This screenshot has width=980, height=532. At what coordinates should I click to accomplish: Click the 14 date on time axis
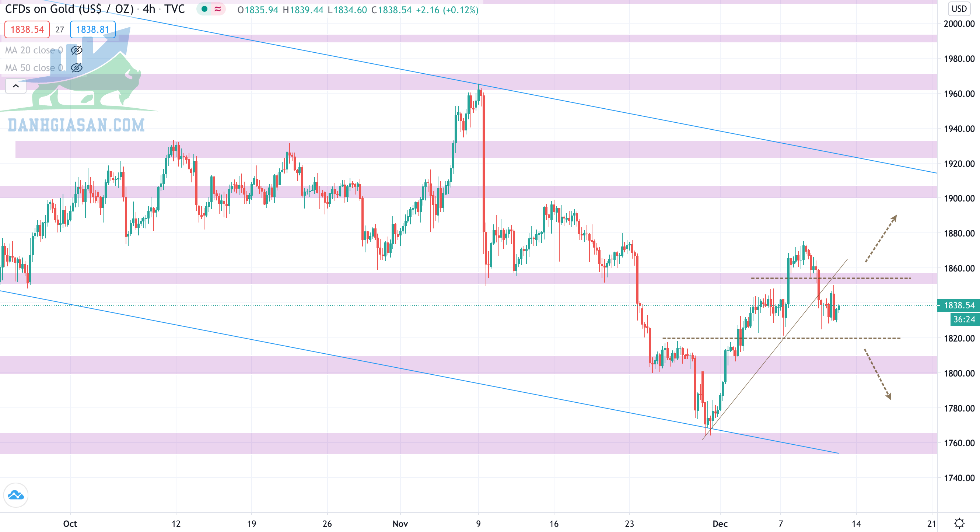click(856, 524)
